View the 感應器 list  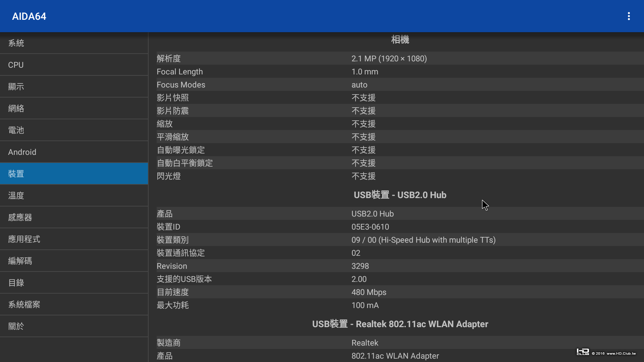click(74, 217)
